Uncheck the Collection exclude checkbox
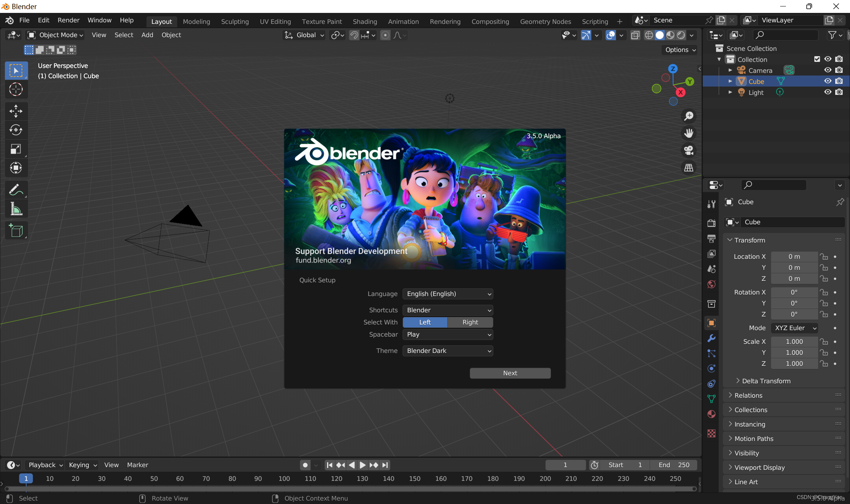850x504 pixels. [817, 59]
